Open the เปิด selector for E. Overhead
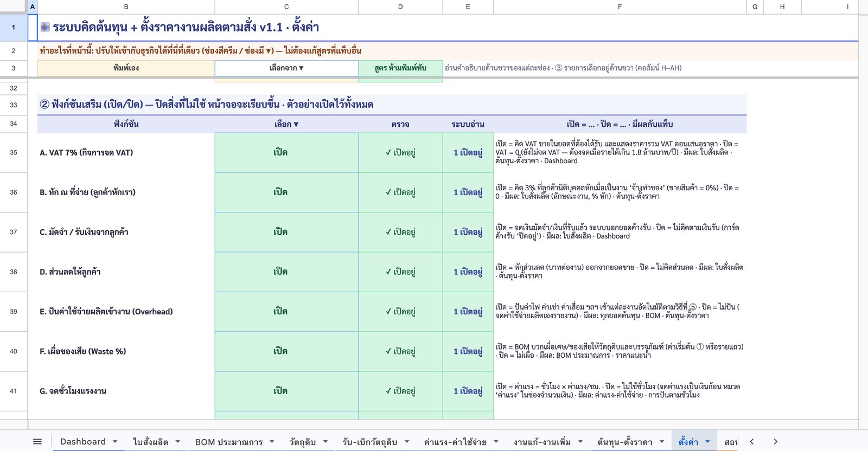 click(x=286, y=312)
